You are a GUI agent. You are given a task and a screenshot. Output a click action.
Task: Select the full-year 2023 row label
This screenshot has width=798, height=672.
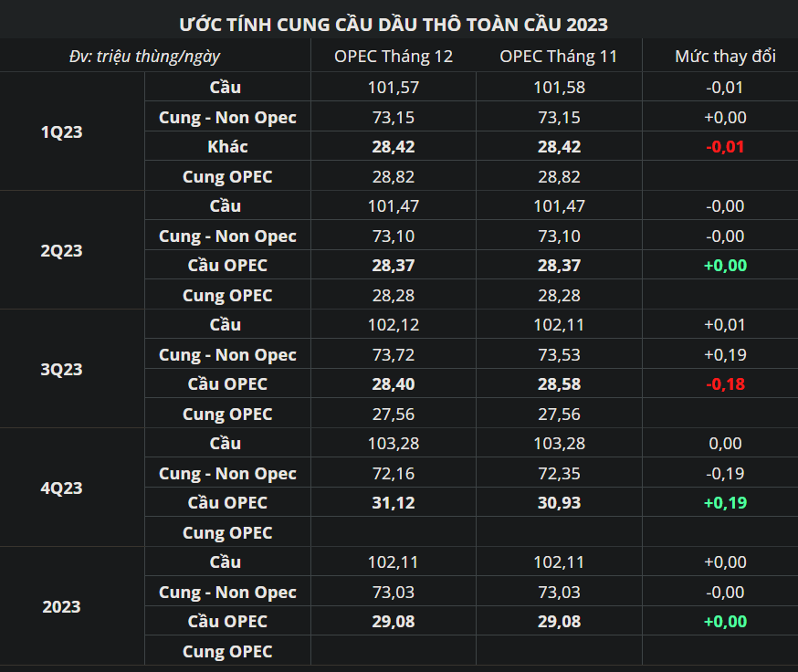pos(62,606)
